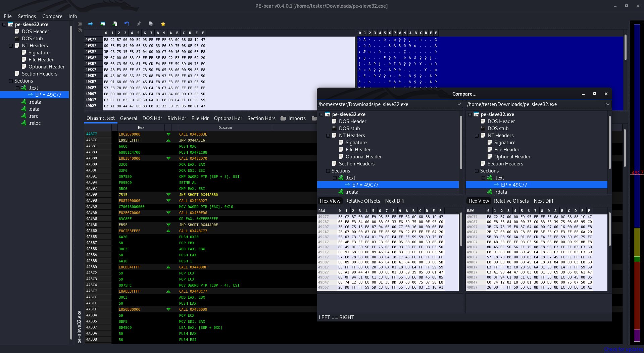This screenshot has height=353, width=644.
Task: Click the undo toolbar icon
Action: (x=127, y=24)
